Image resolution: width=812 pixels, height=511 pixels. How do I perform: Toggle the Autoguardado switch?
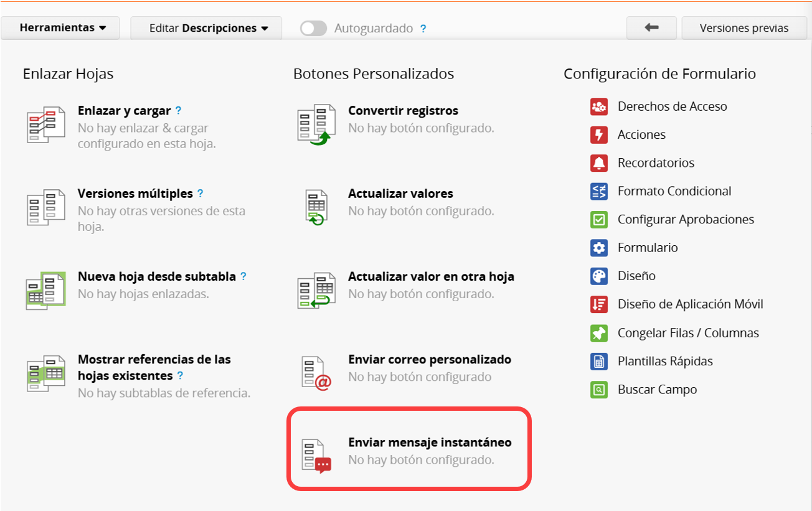click(313, 29)
